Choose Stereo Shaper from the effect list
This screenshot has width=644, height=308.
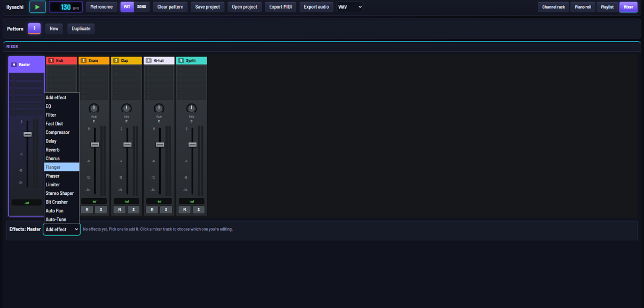(x=61, y=193)
